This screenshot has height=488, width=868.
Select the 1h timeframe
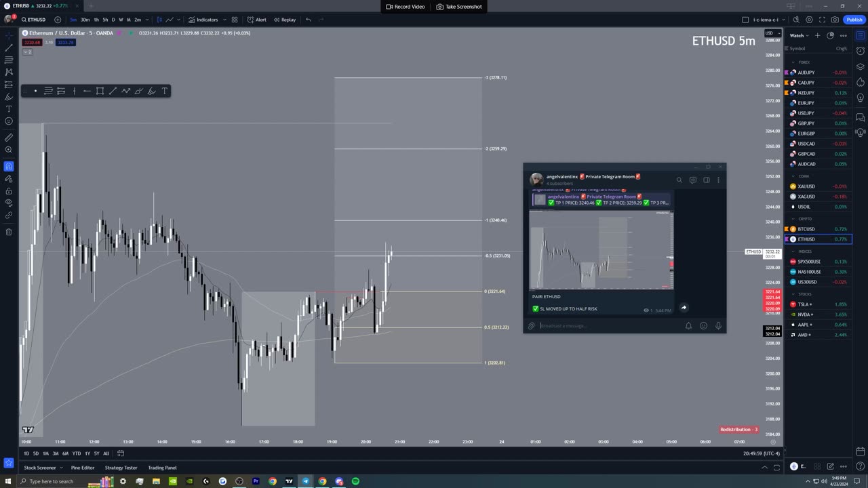96,20
